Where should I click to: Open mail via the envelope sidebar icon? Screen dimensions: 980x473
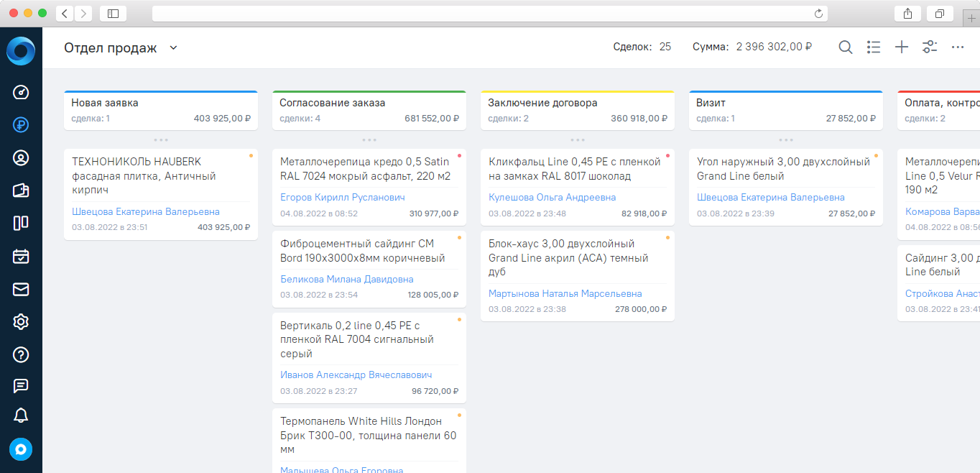[20, 289]
